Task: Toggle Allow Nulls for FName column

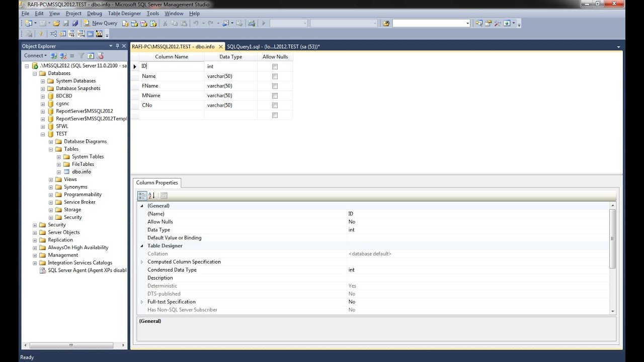Action: click(275, 86)
